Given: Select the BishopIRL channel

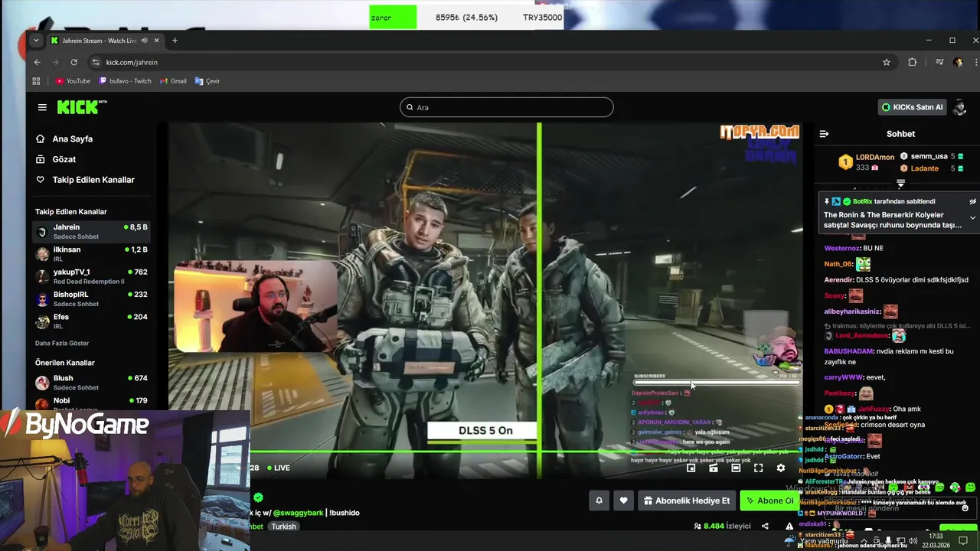Looking at the screenshot, I should [92, 298].
